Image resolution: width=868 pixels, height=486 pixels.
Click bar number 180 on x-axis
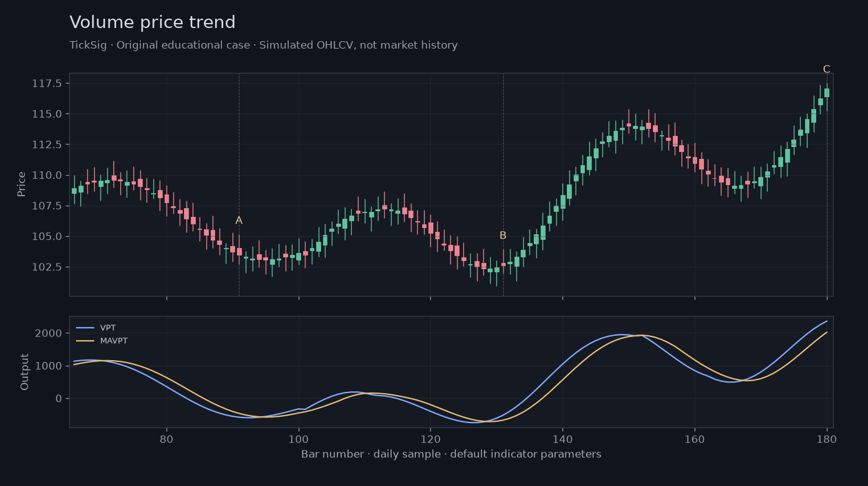pos(827,438)
